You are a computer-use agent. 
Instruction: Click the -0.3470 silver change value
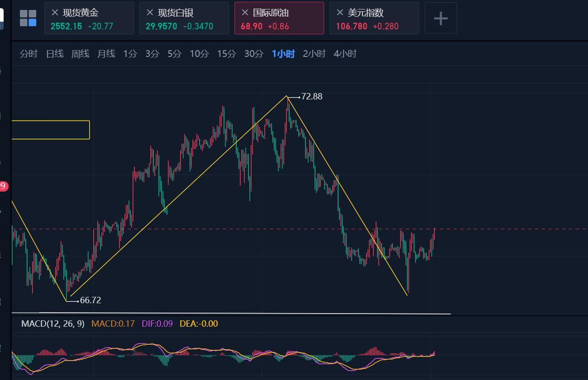[198, 26]
